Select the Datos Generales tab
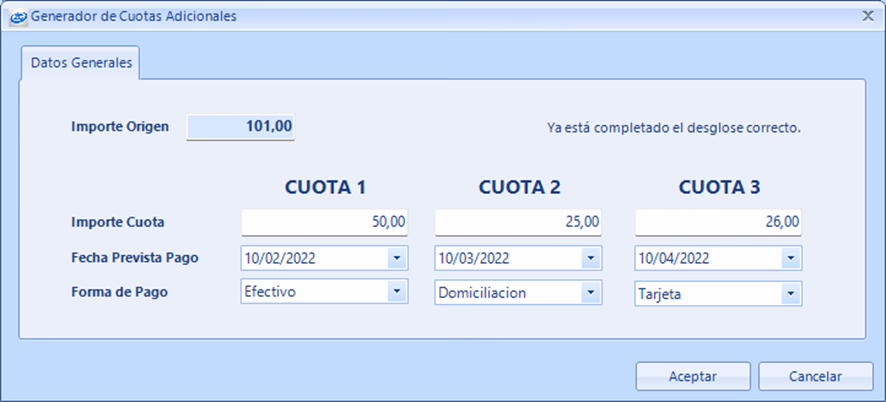The height and width of the screenshot is (402, 886). [81, 62]
